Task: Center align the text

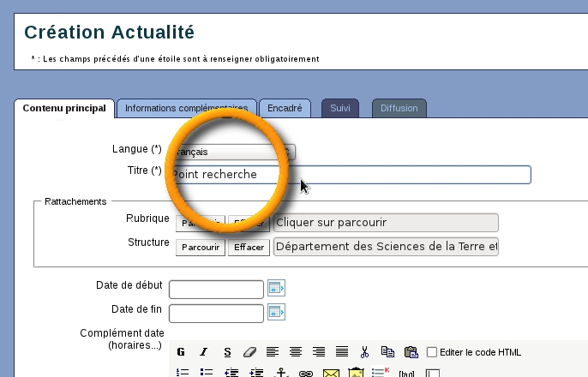Action: (x=296, y=352)
